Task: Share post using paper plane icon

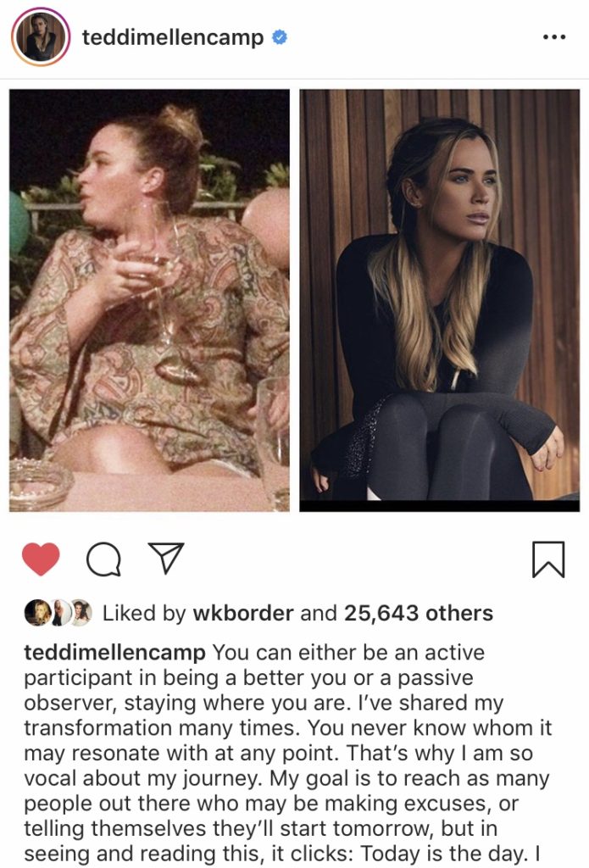Action: coord(165,558)
